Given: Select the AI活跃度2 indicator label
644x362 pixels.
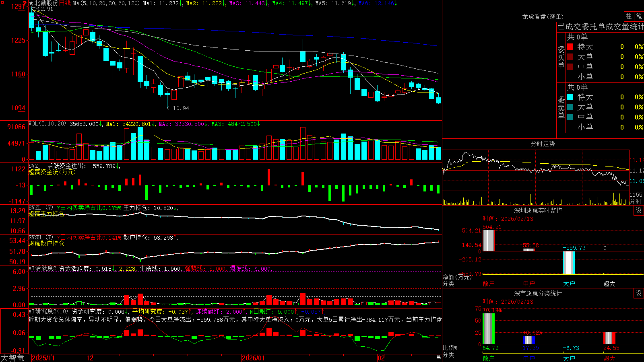Looking at the screenshot, I should coord(43,269).
